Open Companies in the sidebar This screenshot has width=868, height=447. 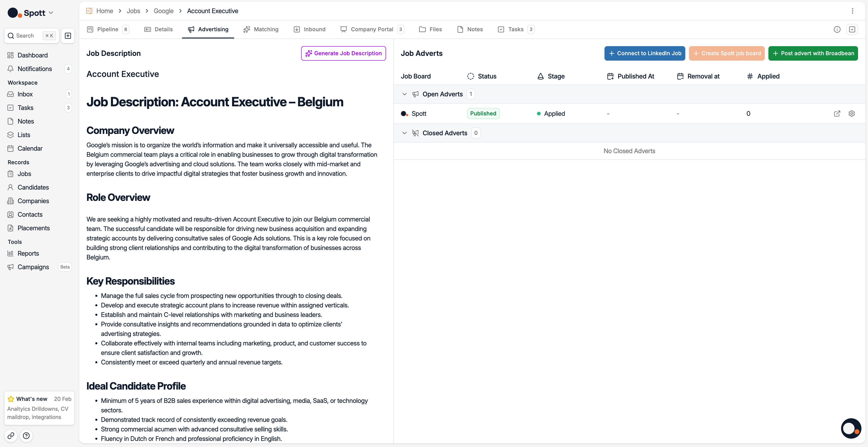39,201
